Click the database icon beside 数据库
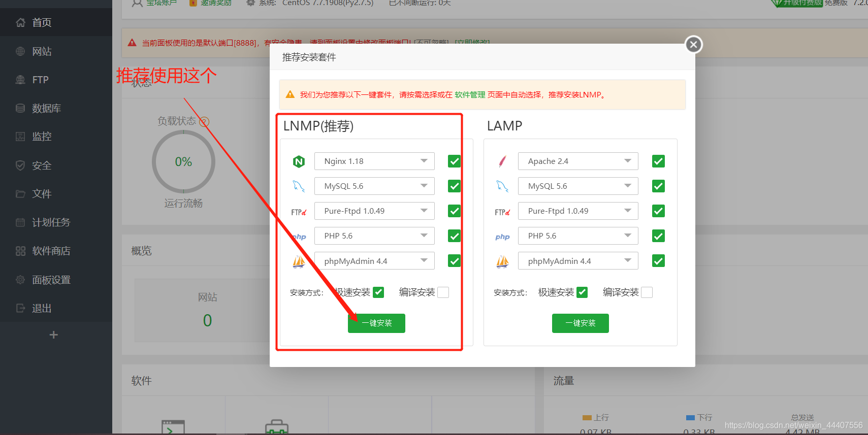 click(20, 108)
